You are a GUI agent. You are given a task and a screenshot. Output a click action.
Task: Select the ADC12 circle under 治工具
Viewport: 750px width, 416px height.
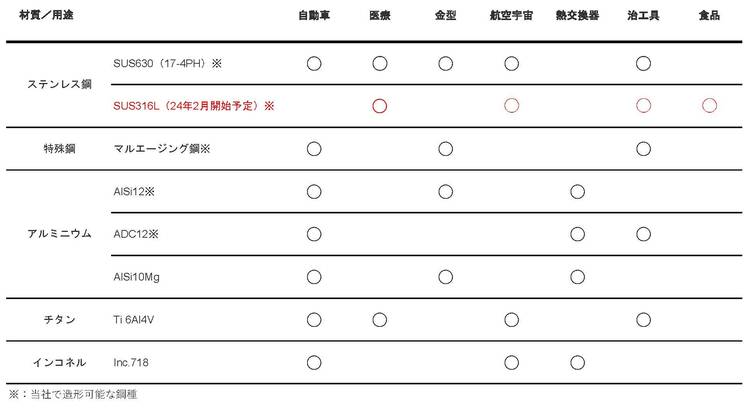point(643,234)
